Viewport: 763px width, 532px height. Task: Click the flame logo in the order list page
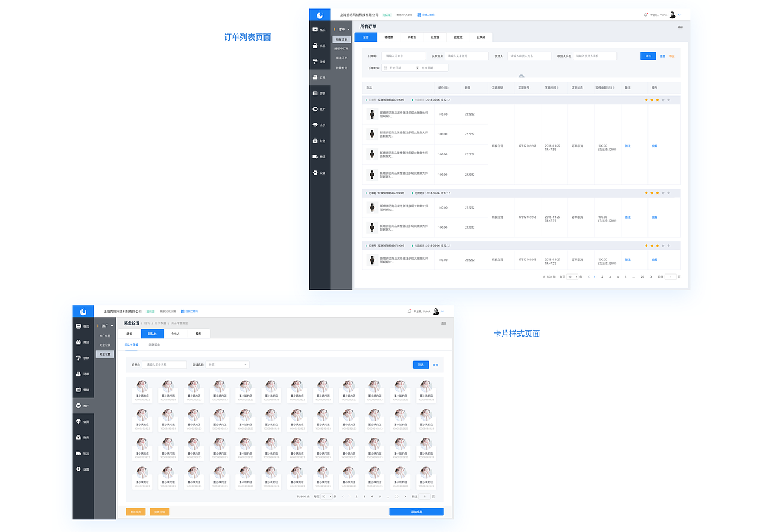point(320,15)
